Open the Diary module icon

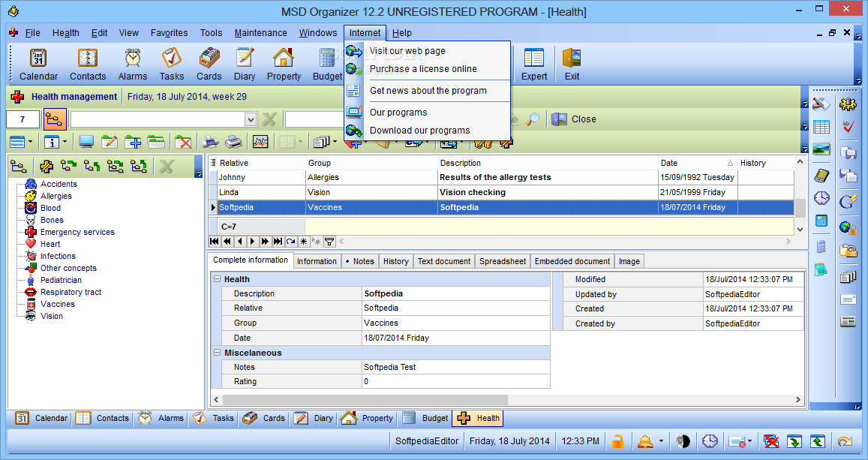[244, 65]
